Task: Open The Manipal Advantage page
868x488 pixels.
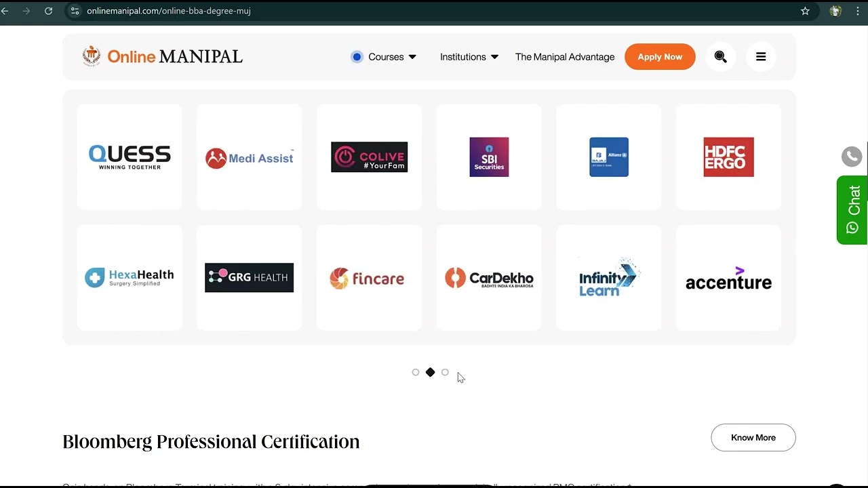Action: point(565,57)
